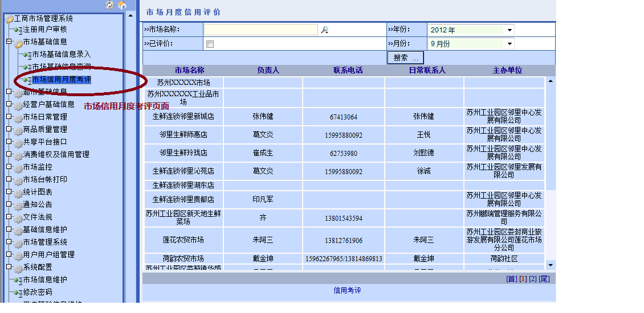Screen dimensions: 644x313
Task: Open 市场基础信息录入 in the tree
Action: point(62,54)
